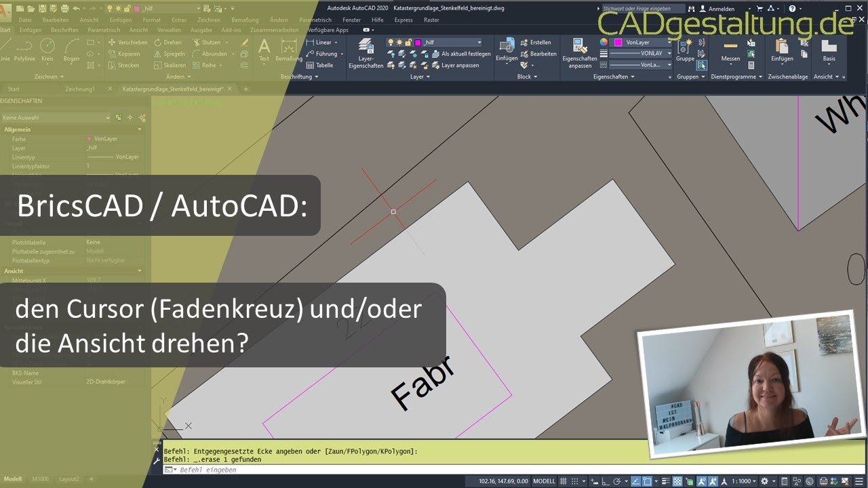Click the Block Erstellen button

536,42
